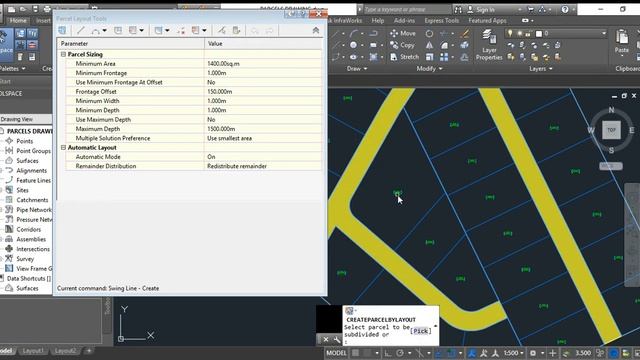
Task: Click the Move tool in Modify panel
Action: click(x=402, y=33)
